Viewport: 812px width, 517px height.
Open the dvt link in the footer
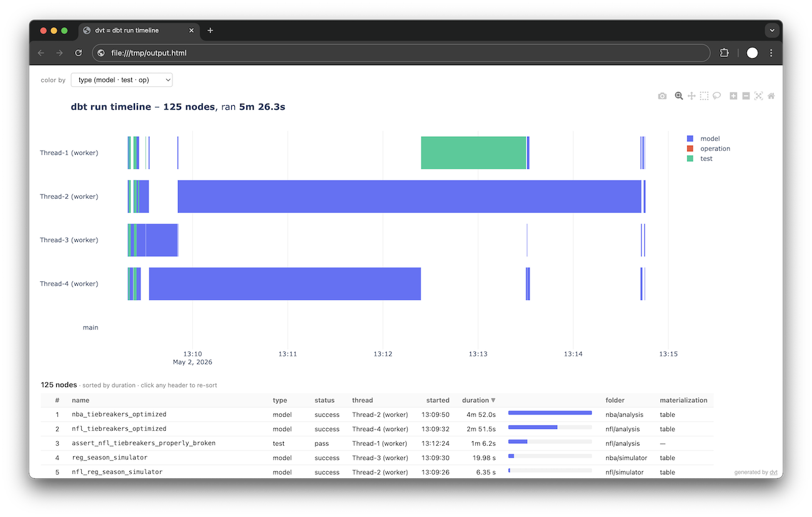[773, 473]
